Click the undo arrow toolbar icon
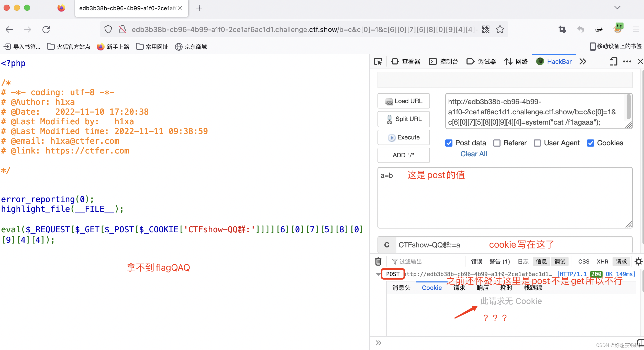Viewport: 644px width, 350px height. (581, 29)
